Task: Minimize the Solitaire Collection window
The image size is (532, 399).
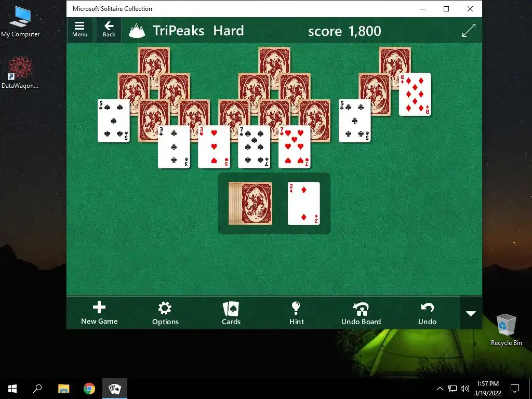Action: 422,9
